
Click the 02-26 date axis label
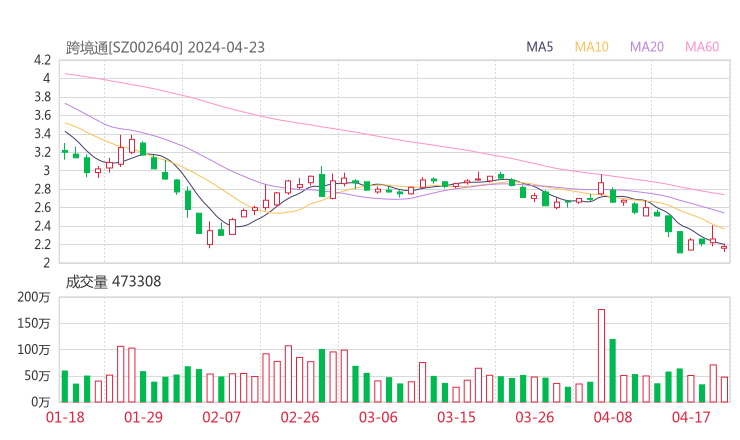pos(300,417)
